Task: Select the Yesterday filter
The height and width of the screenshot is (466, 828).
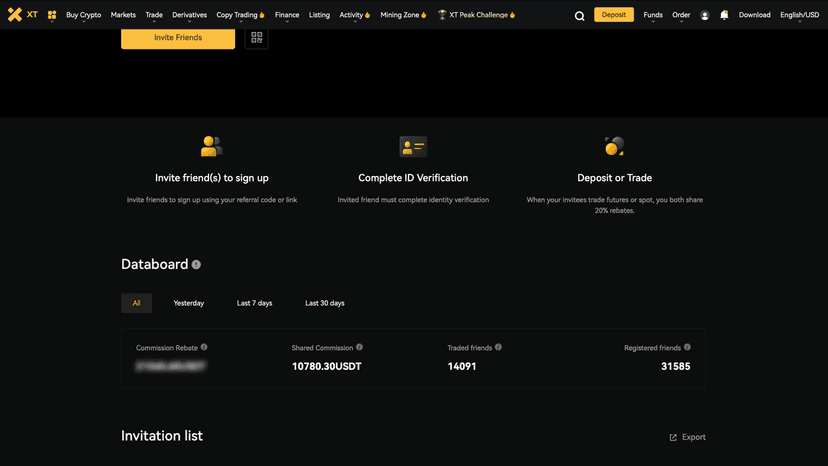Action: coord(188,303)
